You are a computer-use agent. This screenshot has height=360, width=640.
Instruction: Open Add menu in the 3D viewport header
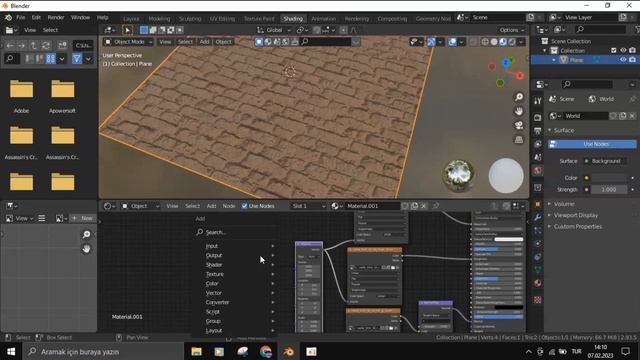click(x=204, y=42)
